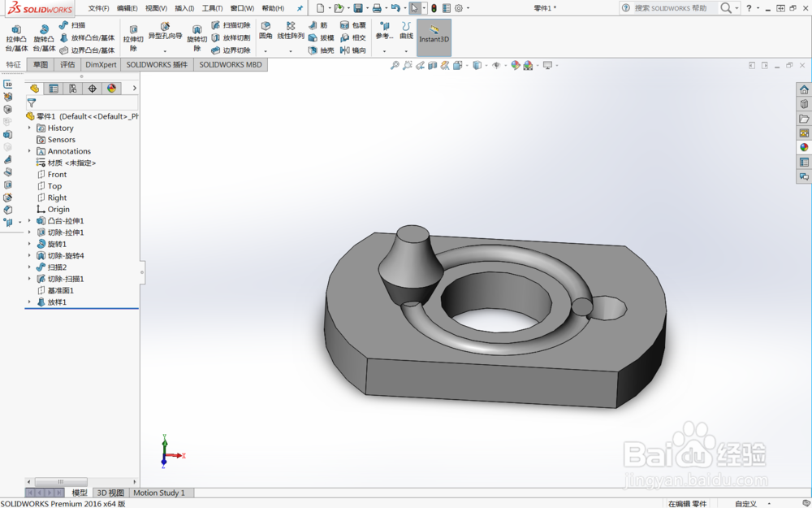Viewport: 812px width, 508px height.
Task: Select the 拉伸切除 extruded cut tool
Action: tap(133, 38)
